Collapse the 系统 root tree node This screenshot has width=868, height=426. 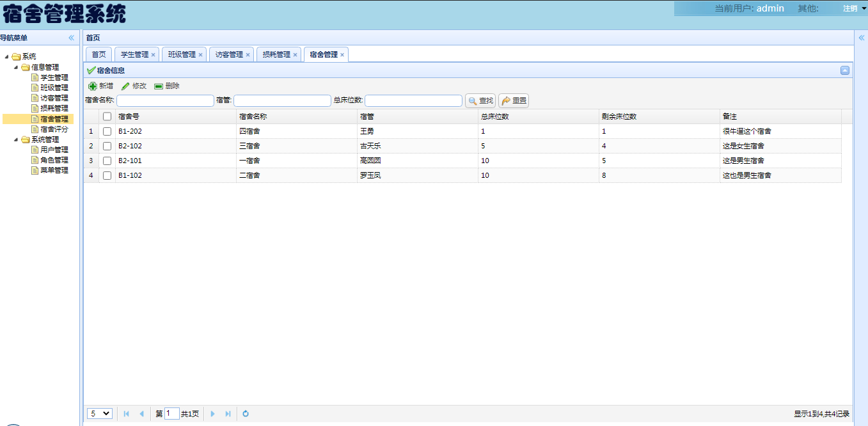point(7,57)
